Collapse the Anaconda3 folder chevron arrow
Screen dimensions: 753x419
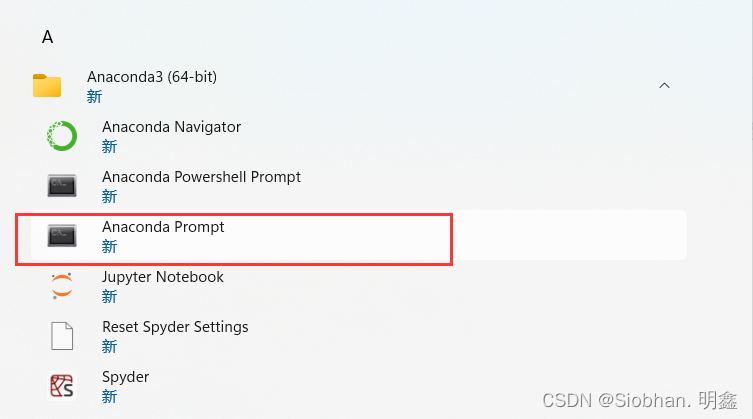tap(664, 86)
